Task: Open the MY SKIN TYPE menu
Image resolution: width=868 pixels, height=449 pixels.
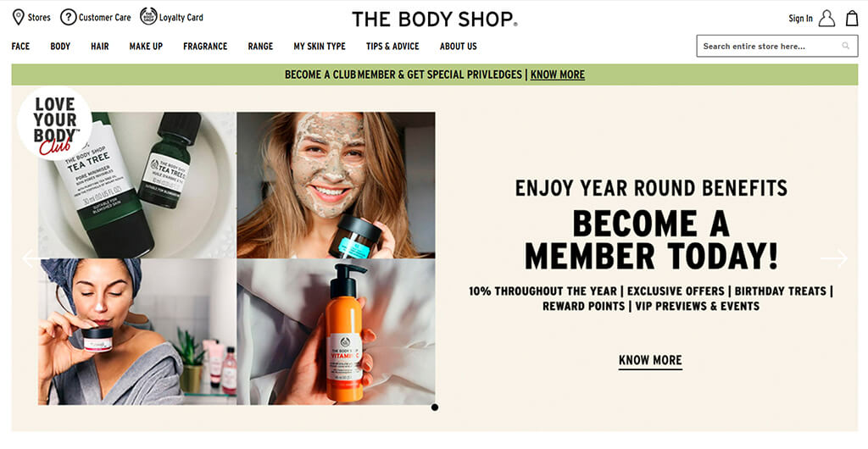Action: pyautogui.click(x=320, y=47)
